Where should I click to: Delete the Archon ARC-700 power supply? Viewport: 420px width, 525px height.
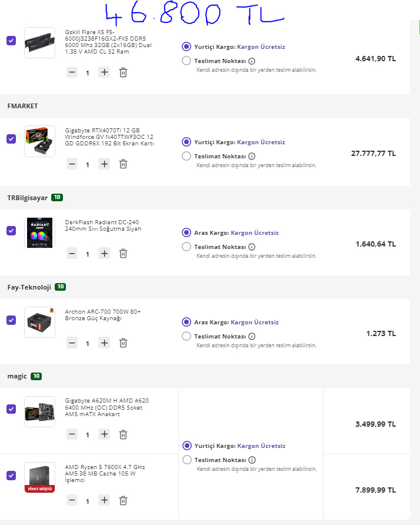click(123, 343)
